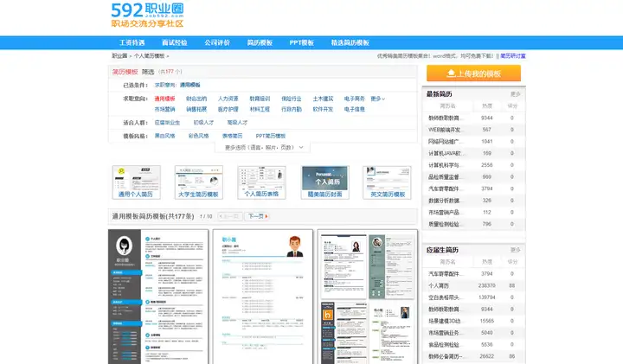Open the PPT模板 navigation tab
This screenshot has width=623, height=364.
click(302, 43)
